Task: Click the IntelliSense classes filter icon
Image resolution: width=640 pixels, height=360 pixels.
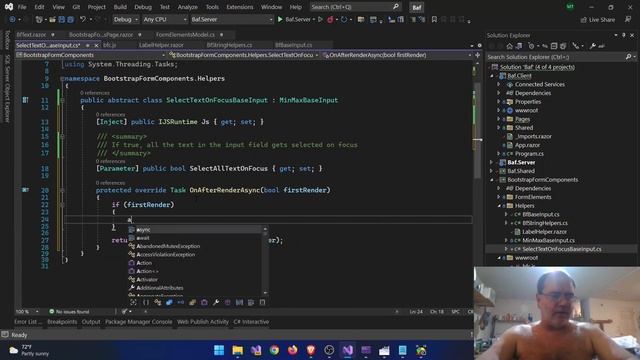Action: [x=158, y=302]
